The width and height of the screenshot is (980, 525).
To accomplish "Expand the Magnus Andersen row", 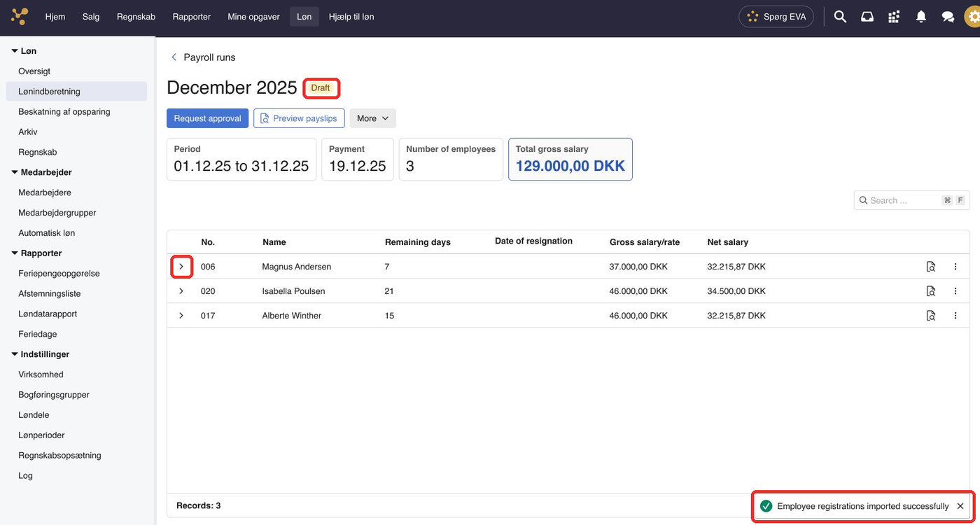I will pos(181,267).
